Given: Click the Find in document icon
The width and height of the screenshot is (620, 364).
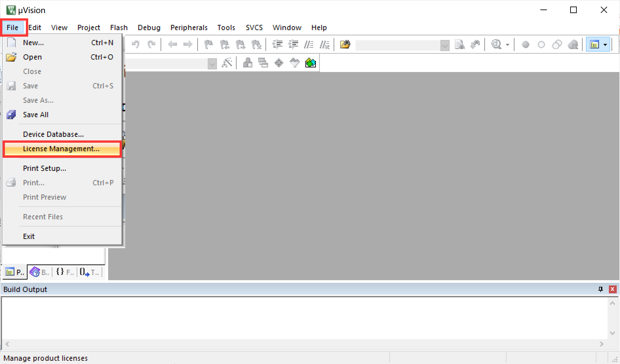Looking at the screenshot, I should (x=460, y=45).
